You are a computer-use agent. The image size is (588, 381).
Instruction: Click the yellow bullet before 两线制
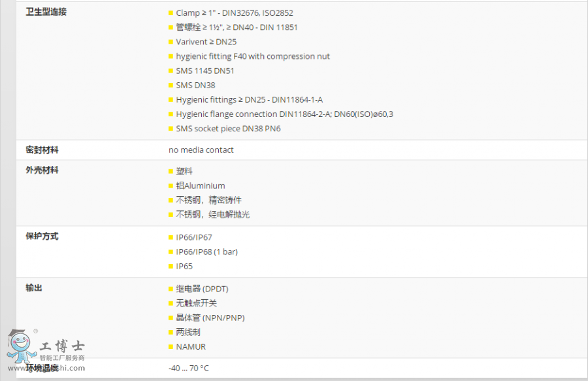[171, 332]
